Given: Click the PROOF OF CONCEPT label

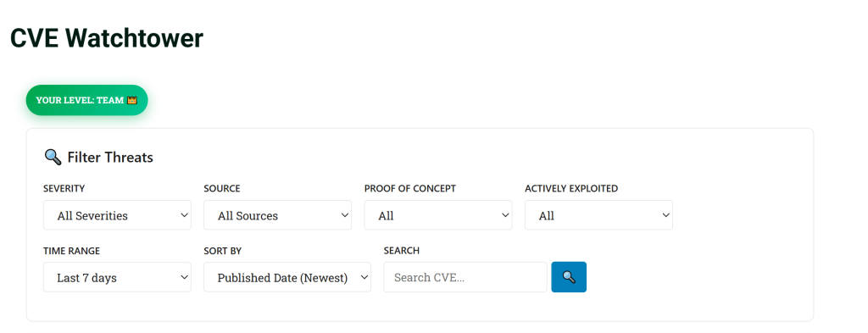Looking at the screenshot, I should (410, 189).
